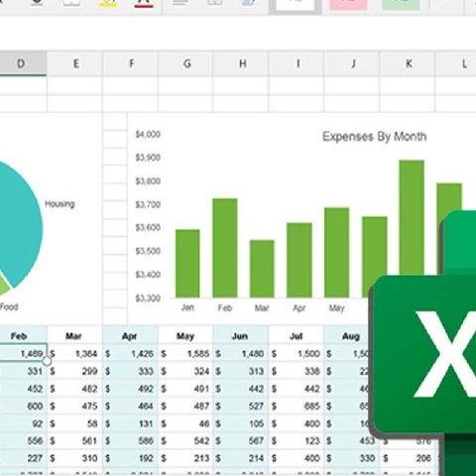Click the Expenses By Month chart title
The image size is (476, 476).
[374, 137]
